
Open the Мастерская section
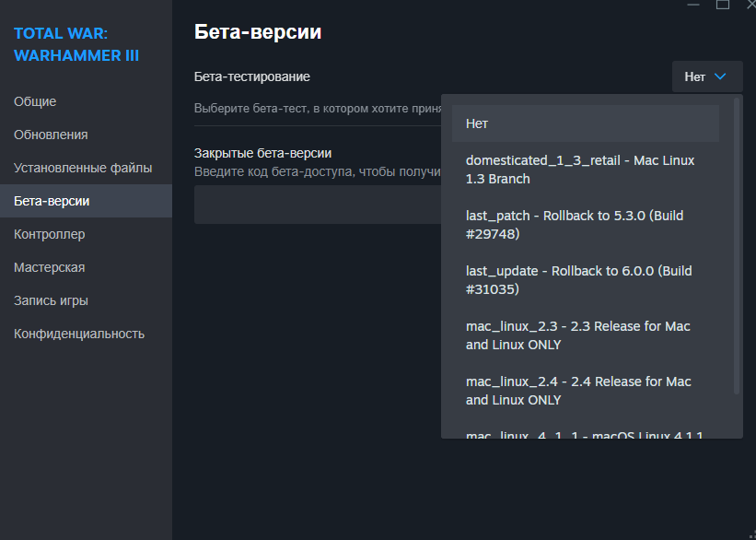(x=86, y=267)
